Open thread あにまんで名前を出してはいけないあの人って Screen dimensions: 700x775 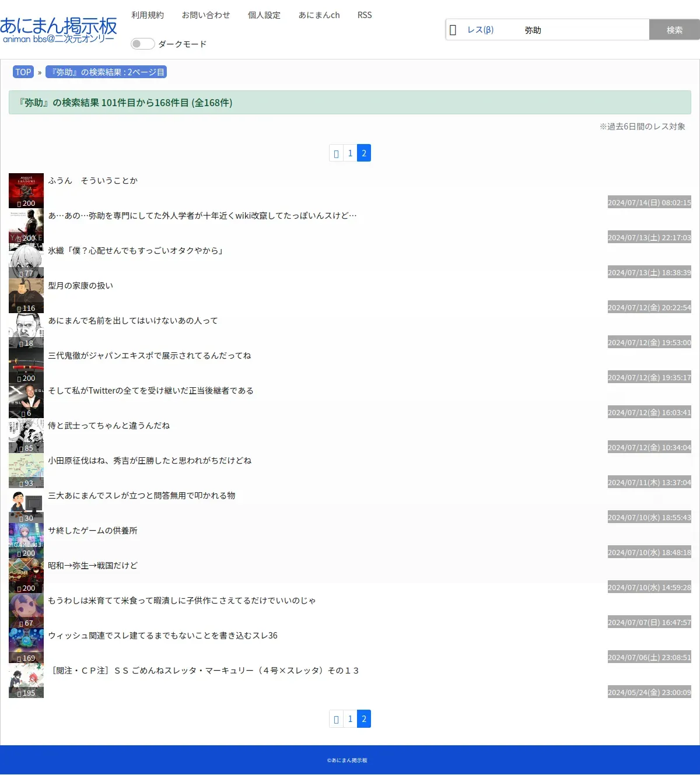pos(133,321)
